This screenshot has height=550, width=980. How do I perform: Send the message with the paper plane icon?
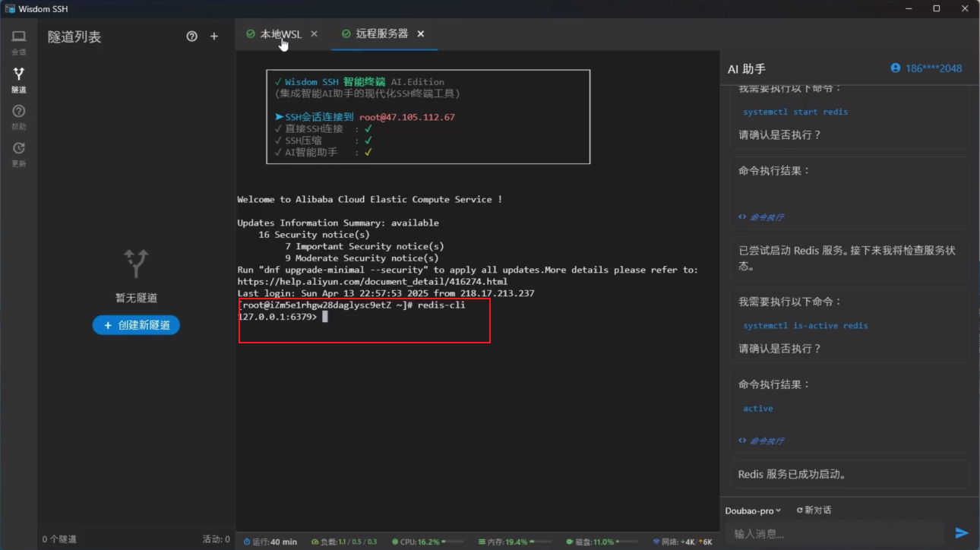click(x=962, y=533)
